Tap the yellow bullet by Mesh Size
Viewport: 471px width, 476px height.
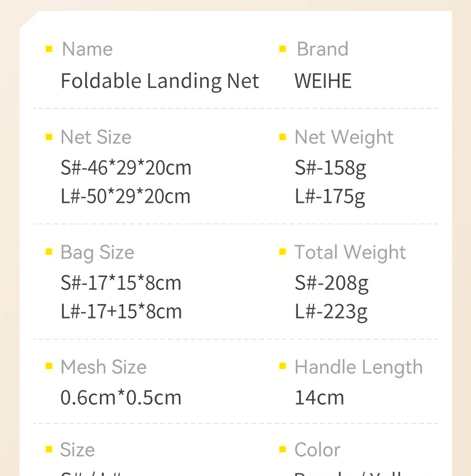(x=49, y=367)
